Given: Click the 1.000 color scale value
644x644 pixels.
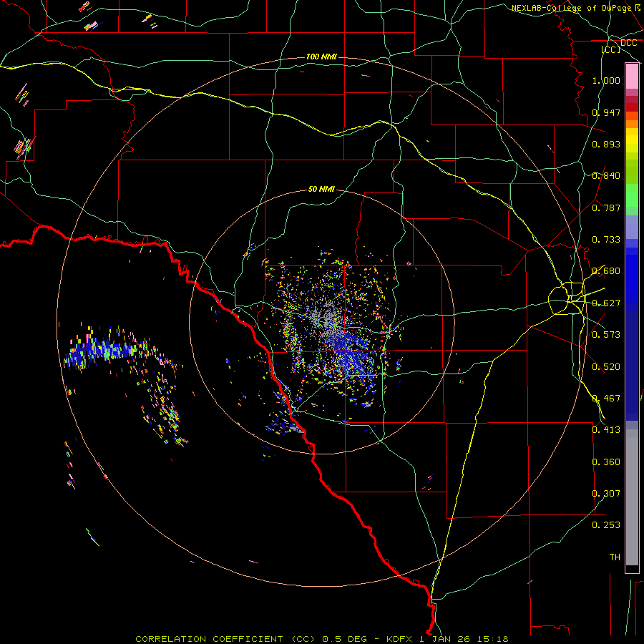Looking at the screenshot, I should (x=606, y=80).
